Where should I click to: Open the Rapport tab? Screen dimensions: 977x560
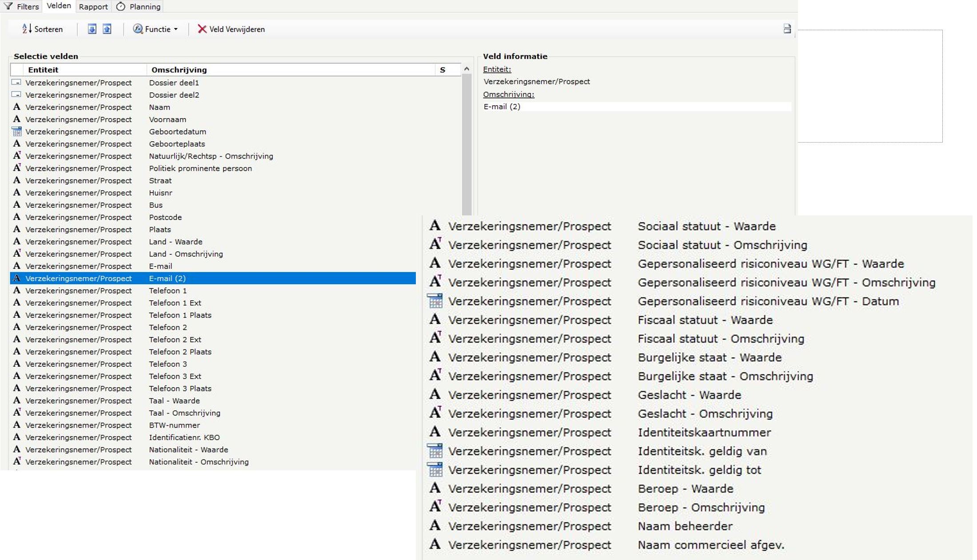pyautogui.click(x=93, y=7)
